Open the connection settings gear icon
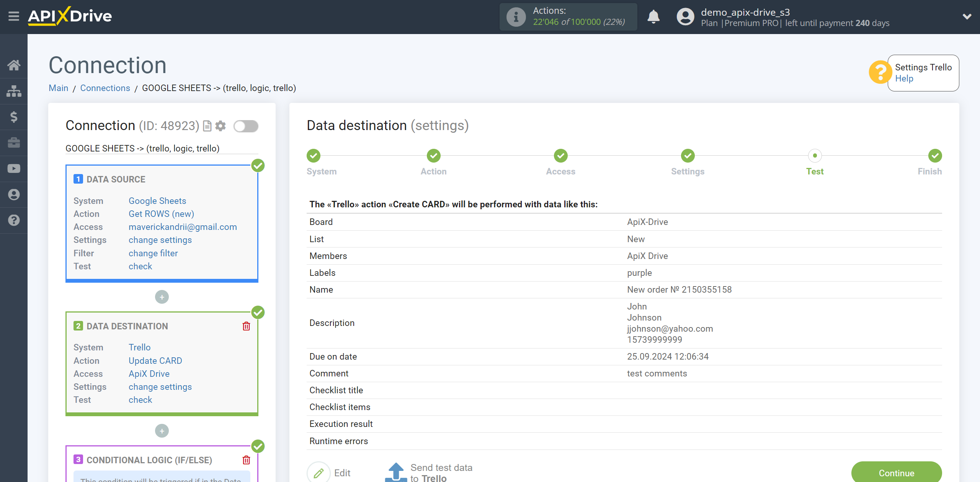 [220, 126]
